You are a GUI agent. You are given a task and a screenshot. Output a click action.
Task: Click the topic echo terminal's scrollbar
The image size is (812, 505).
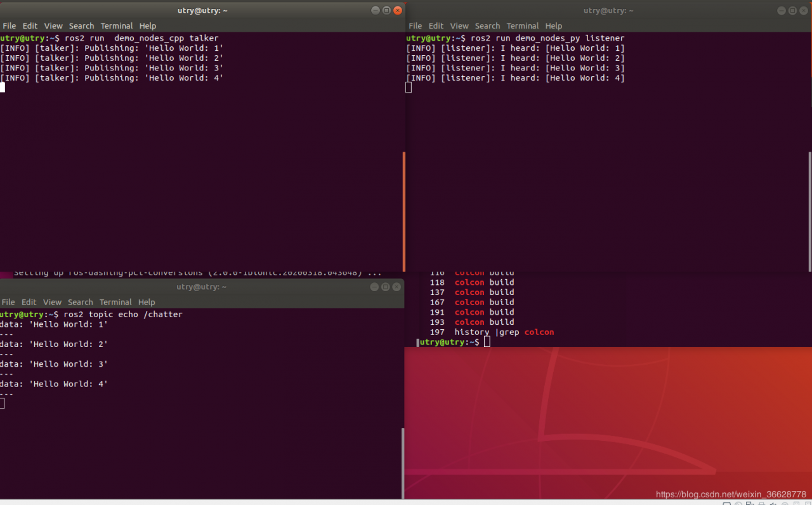[x=402, y=463]
